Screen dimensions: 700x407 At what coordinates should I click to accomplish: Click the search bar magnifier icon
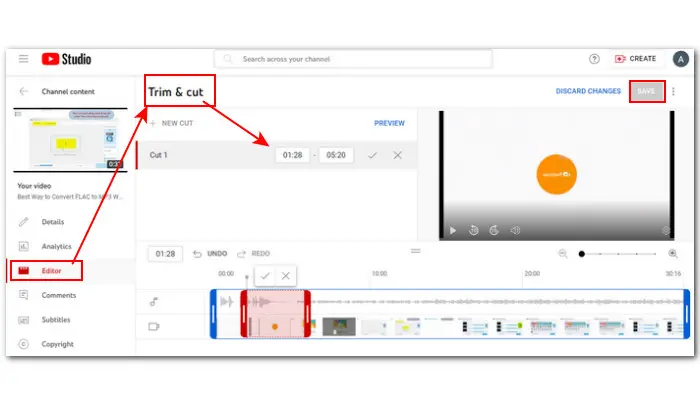(x=228, y=59)
